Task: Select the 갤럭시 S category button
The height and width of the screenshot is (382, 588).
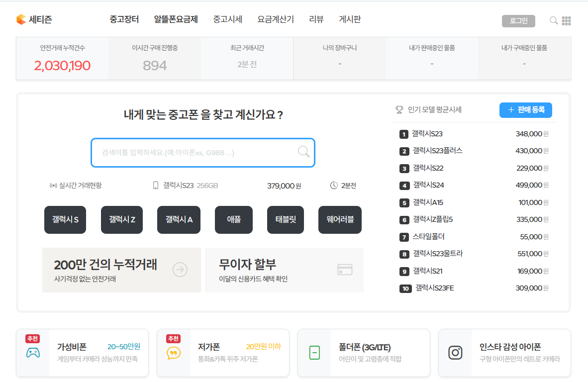Action: [65, 219]
